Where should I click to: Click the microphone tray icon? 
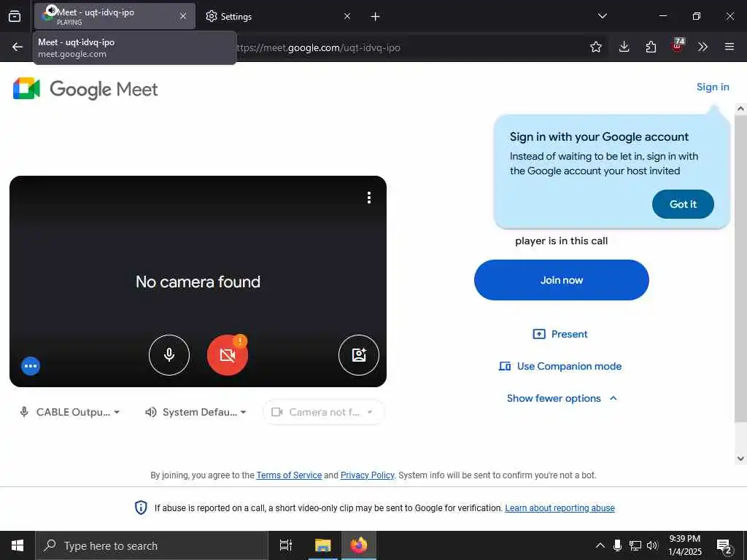coord(617,545)
